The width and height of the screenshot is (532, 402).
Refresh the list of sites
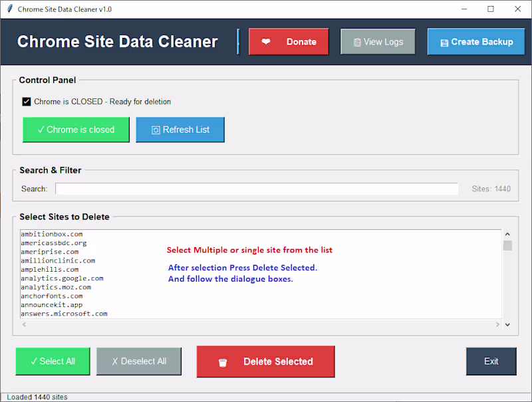180,130
